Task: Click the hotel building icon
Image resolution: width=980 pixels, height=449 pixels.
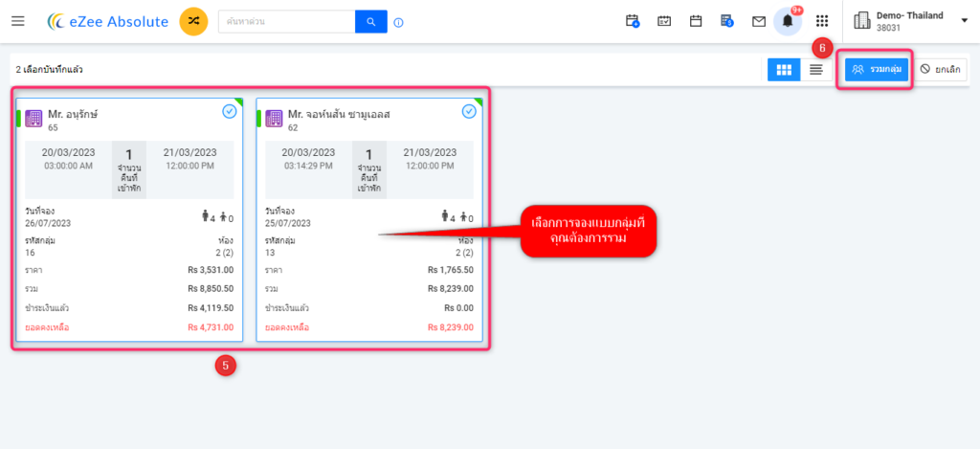Action: tap(862, 21)
